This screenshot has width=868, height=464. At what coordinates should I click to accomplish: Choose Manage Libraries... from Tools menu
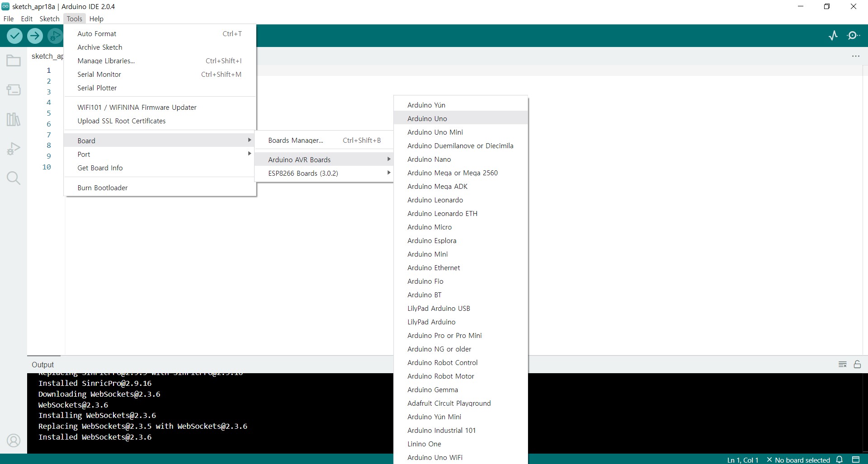(x=160, y=61)
